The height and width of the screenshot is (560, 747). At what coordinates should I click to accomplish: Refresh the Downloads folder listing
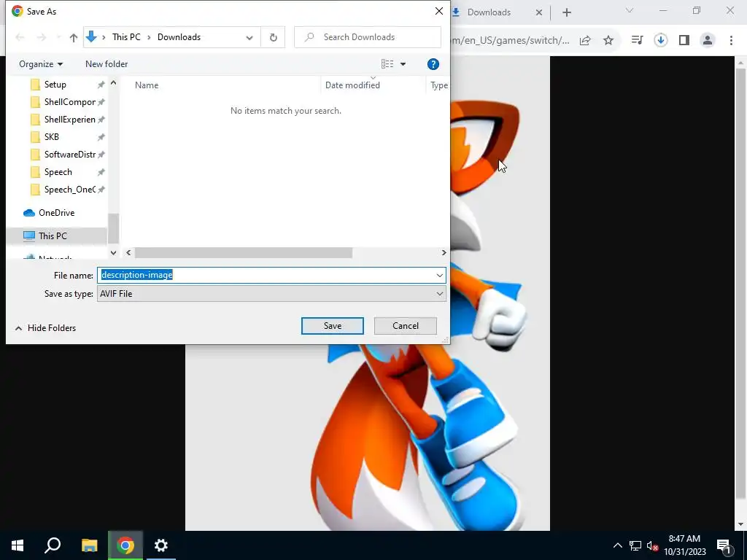273,37
